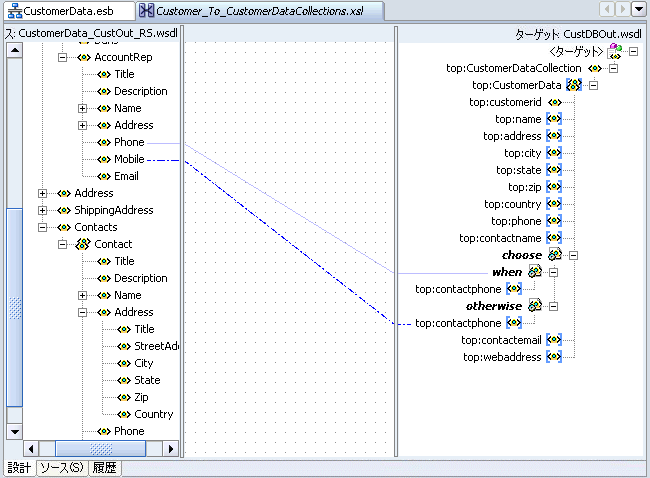Collapse the <ターゲット> root node
Screen dimensions: 650x478
633,51
